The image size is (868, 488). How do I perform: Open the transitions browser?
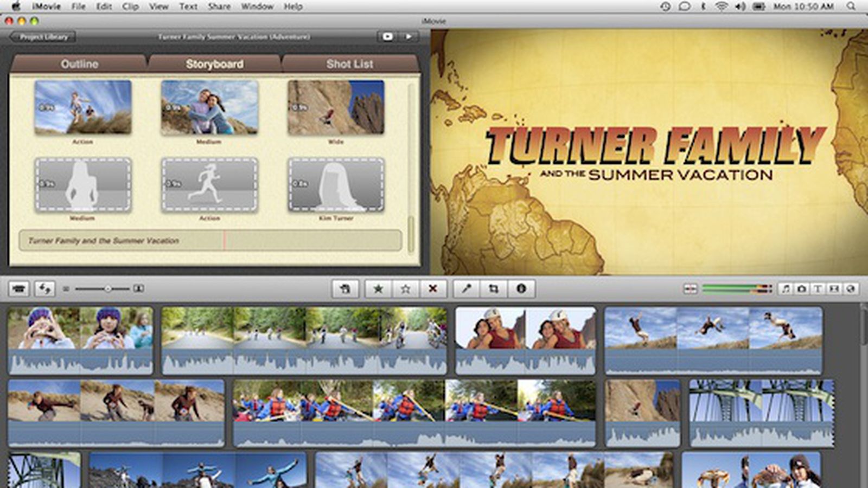coord(834,289)
